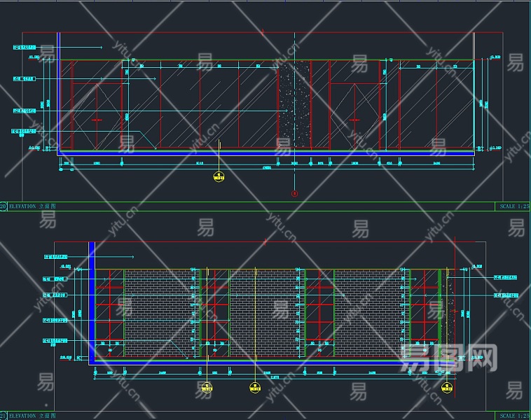Select the middle yellow marker under lower elevation
The width and height of the screenshot is (531, 420).
255,386
